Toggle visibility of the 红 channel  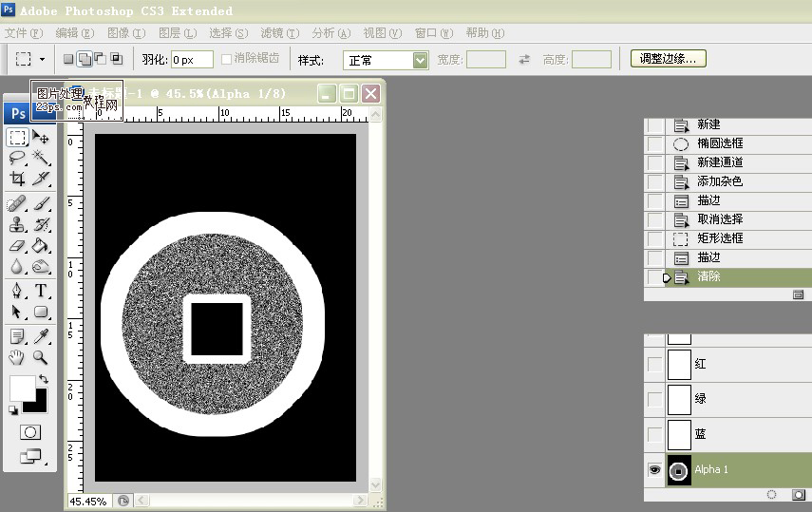pyautogui.click(x=654, y=365)
